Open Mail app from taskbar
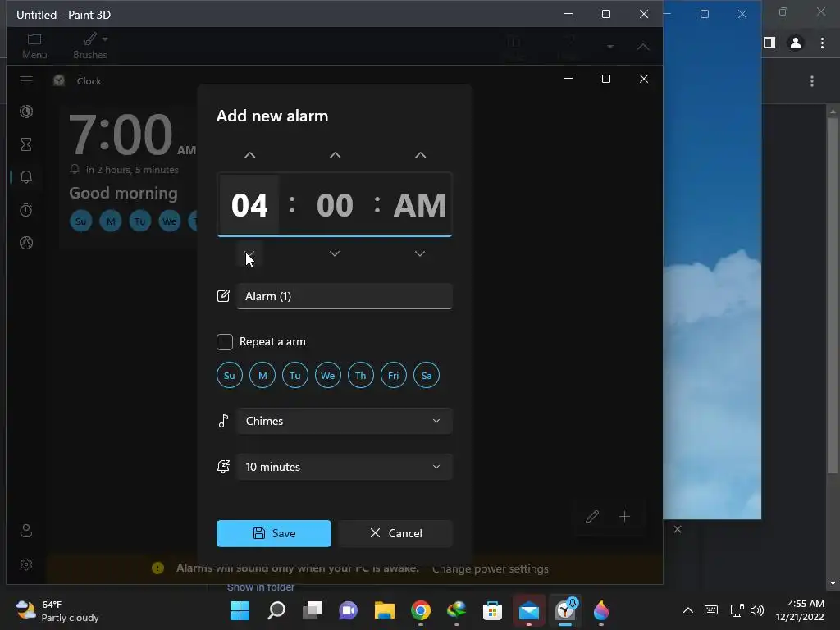 [529, 610]
